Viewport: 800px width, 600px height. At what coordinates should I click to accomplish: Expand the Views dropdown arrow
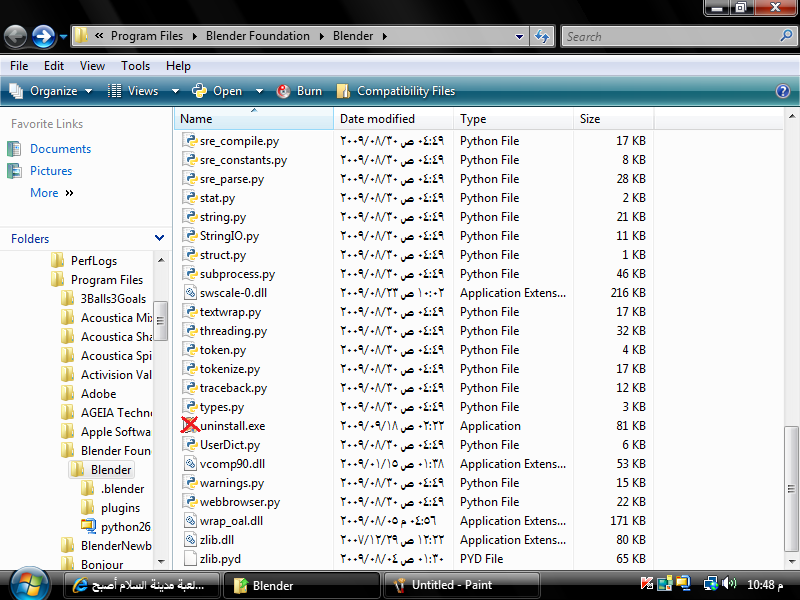click(175, 91)
